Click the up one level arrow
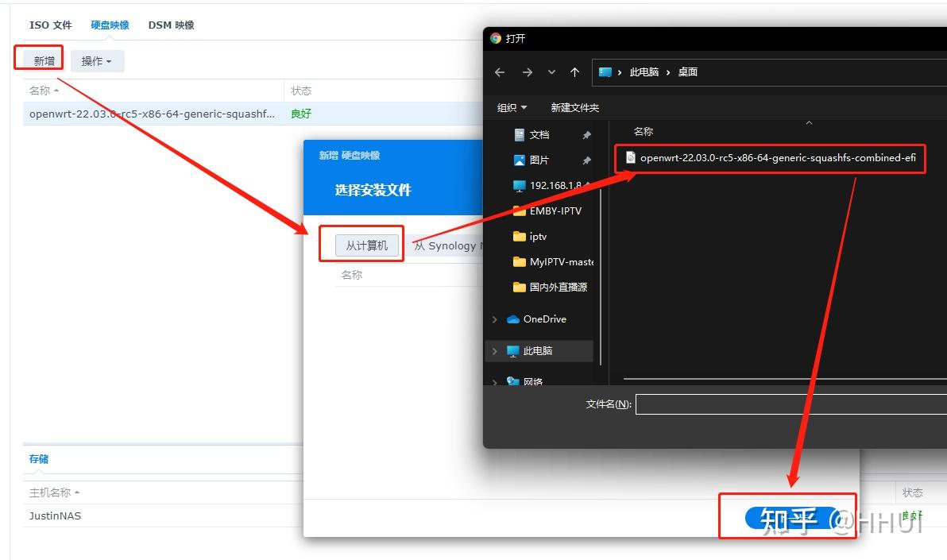The image size is (947, 560). tap(574, 71)
